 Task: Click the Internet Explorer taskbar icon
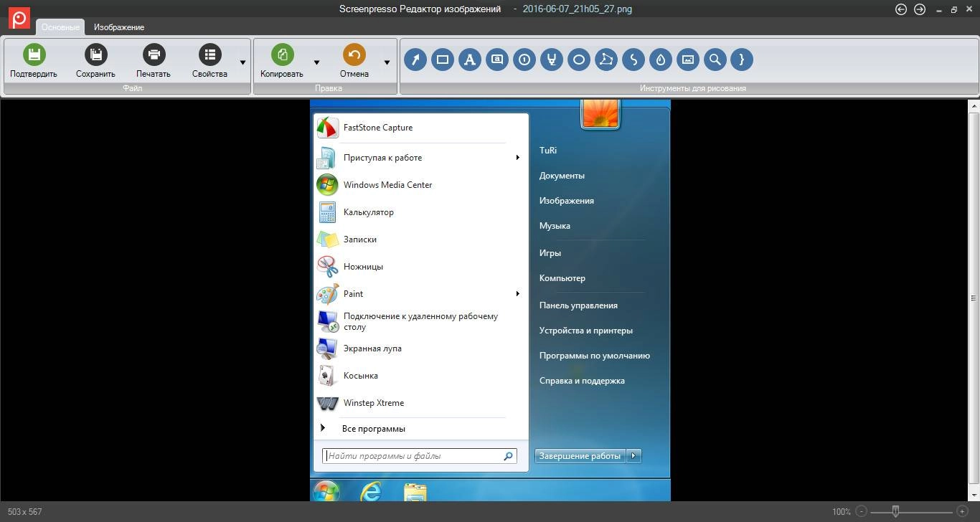coord(371,491)
